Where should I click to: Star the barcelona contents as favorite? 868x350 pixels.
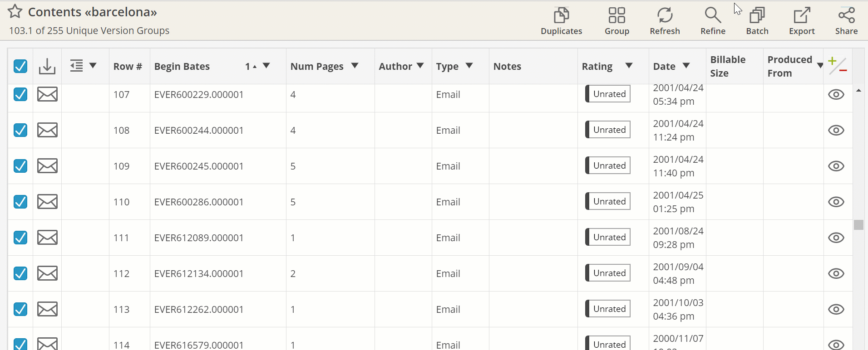point(15,11)
